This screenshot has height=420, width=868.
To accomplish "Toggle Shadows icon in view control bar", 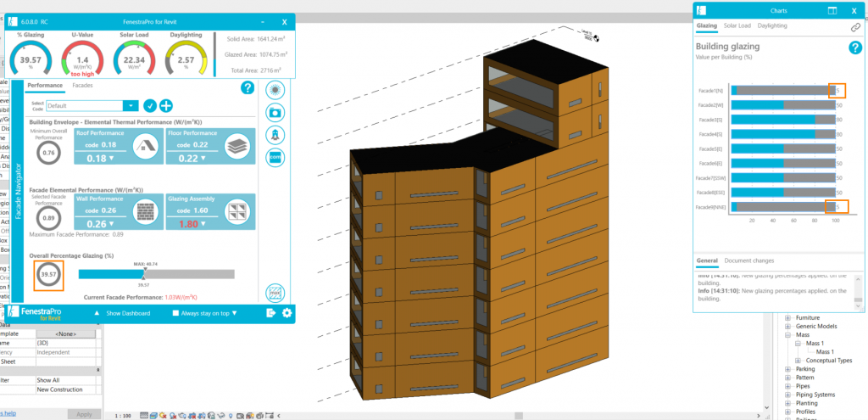I will pos(173,415).
